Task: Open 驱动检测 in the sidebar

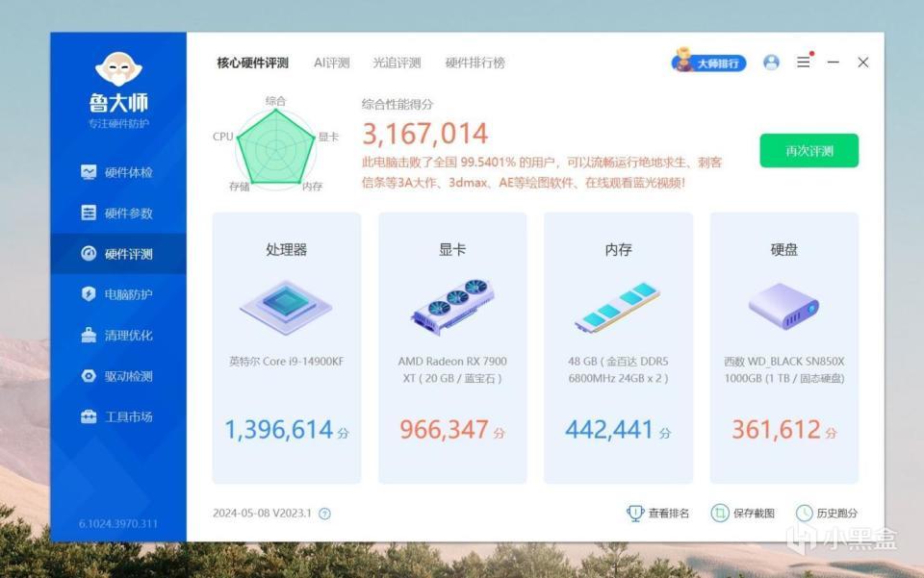Action: coord(117,376)
